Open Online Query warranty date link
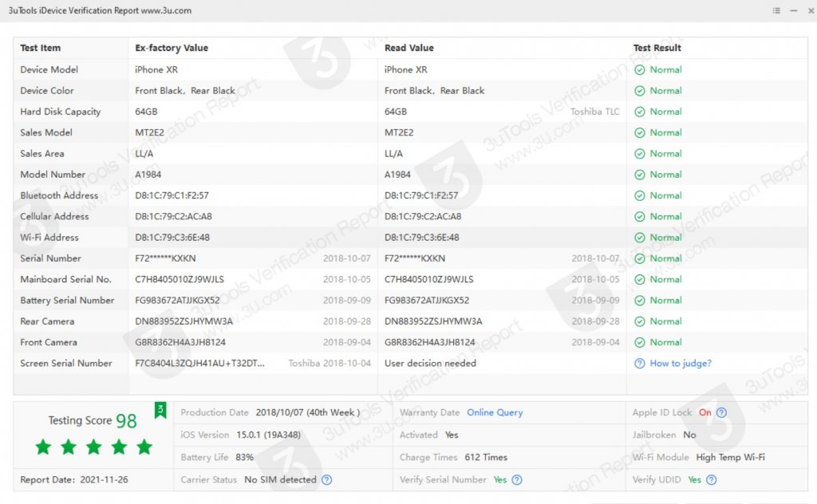This screenshot has height=504, width=817. point(495,412)
